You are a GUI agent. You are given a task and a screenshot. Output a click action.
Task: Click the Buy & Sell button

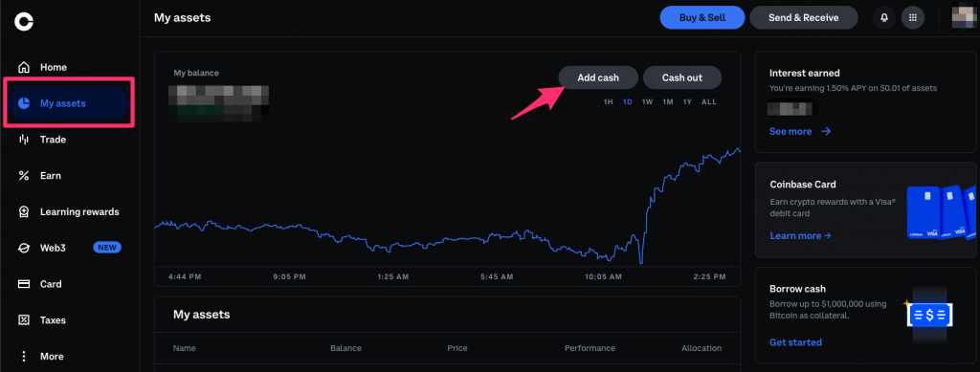pos(702,17)
